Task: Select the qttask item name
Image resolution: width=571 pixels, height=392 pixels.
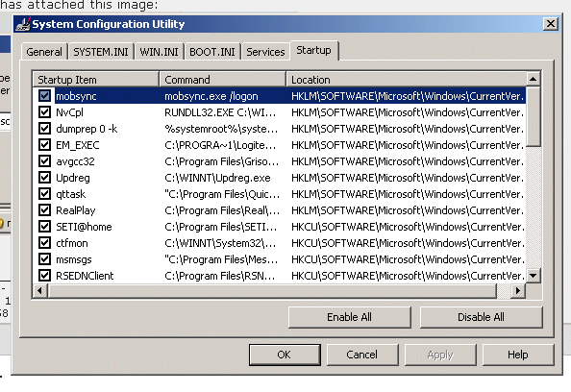Action: coord(70,194)
